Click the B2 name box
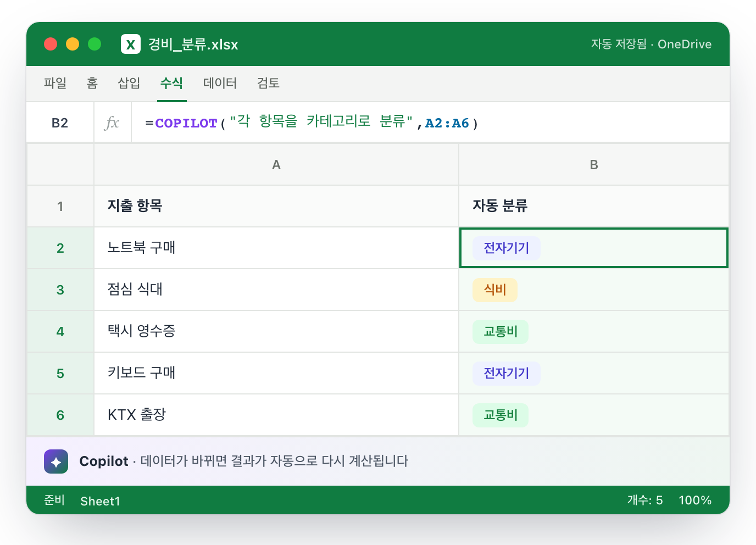This screenshot has height=545, width=756. [60, 123]
